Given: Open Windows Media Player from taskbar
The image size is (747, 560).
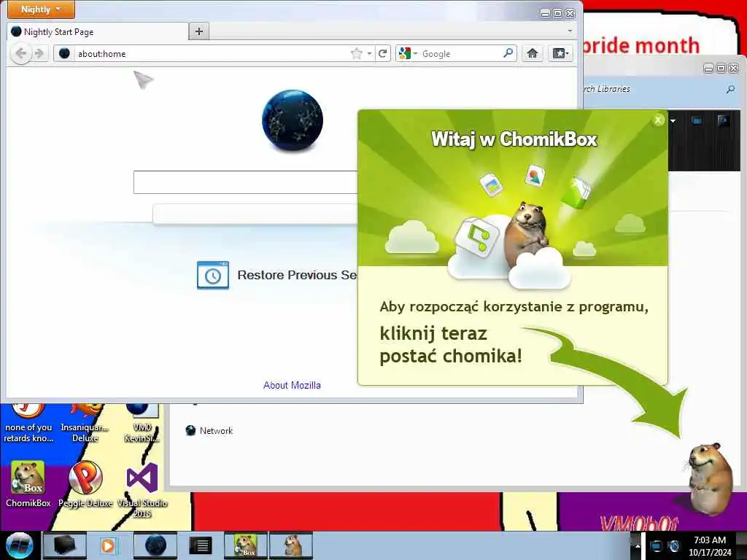Looking at the screenshot, I should coord(109,545).
